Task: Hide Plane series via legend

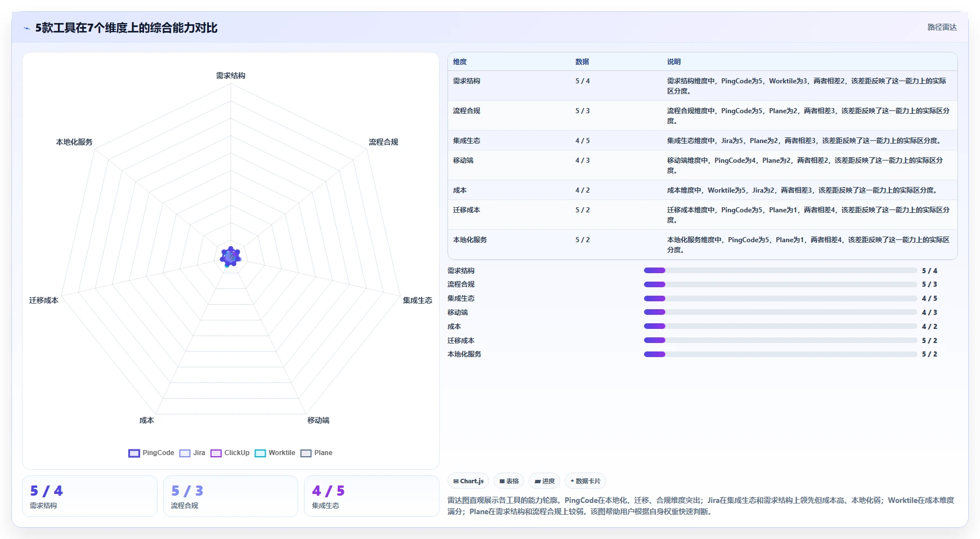Action: 316,453
